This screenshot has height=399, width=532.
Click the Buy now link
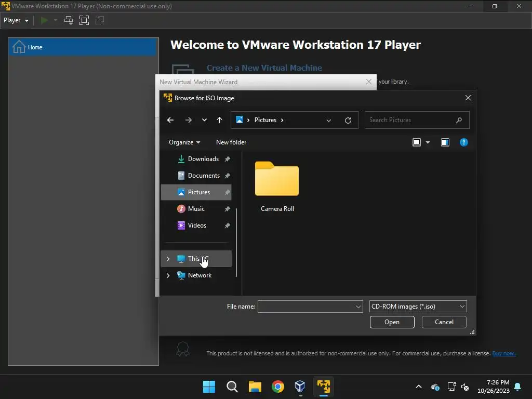click(x=504, y=353)
